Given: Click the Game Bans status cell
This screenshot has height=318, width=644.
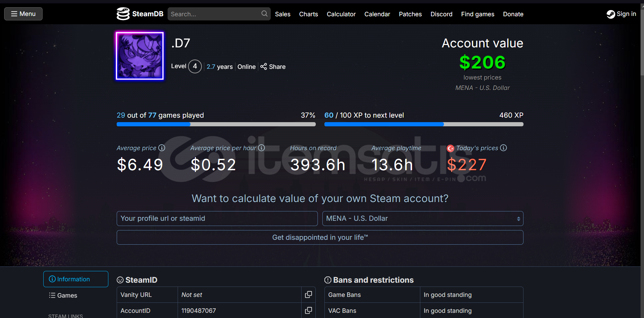Looking at the screenshot, I should [x=472, y=295].
